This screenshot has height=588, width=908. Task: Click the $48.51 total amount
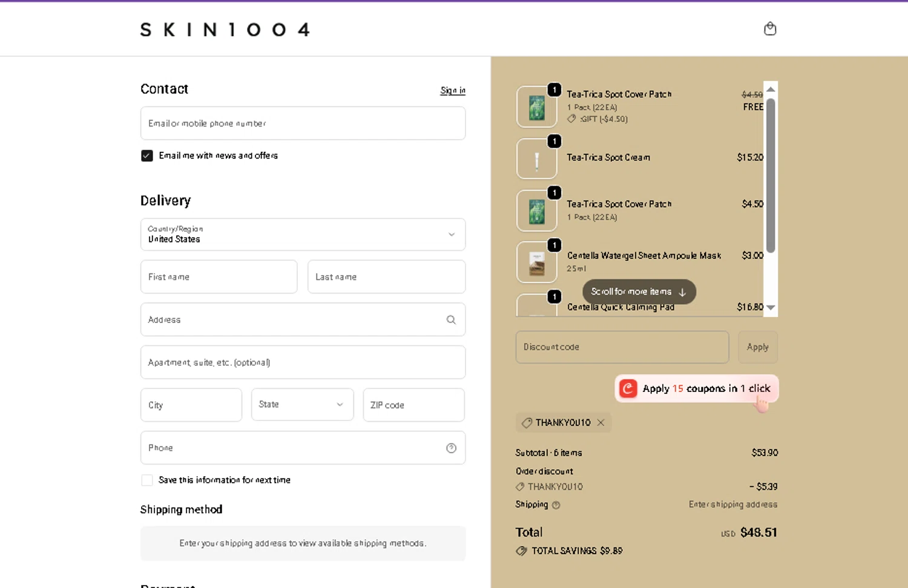pyautogui.click(x=758, y=532)
